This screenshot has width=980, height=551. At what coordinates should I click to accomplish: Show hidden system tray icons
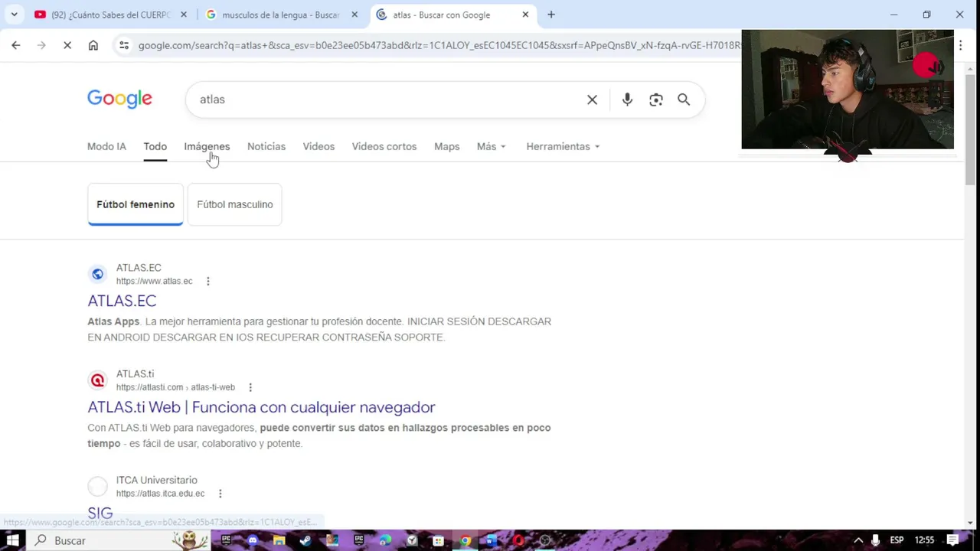point(858,540)
